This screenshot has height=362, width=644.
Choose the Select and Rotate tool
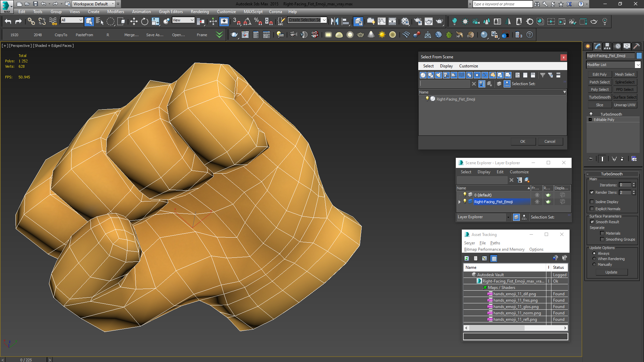pos(145,21)
